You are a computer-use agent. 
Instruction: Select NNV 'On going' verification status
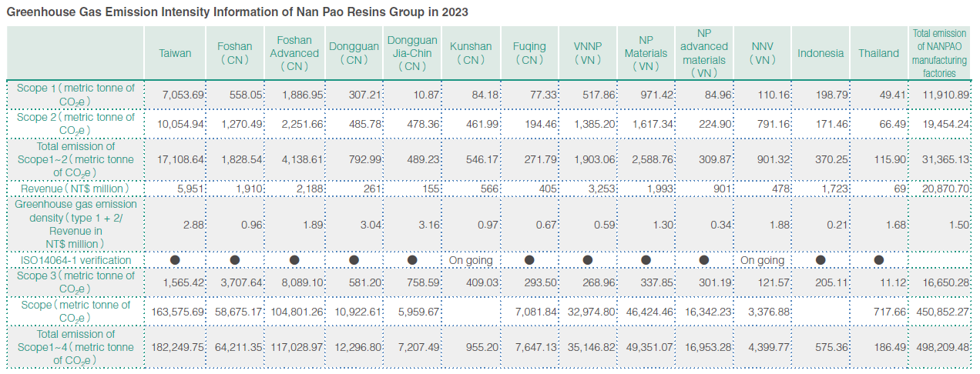coord(763,260)
